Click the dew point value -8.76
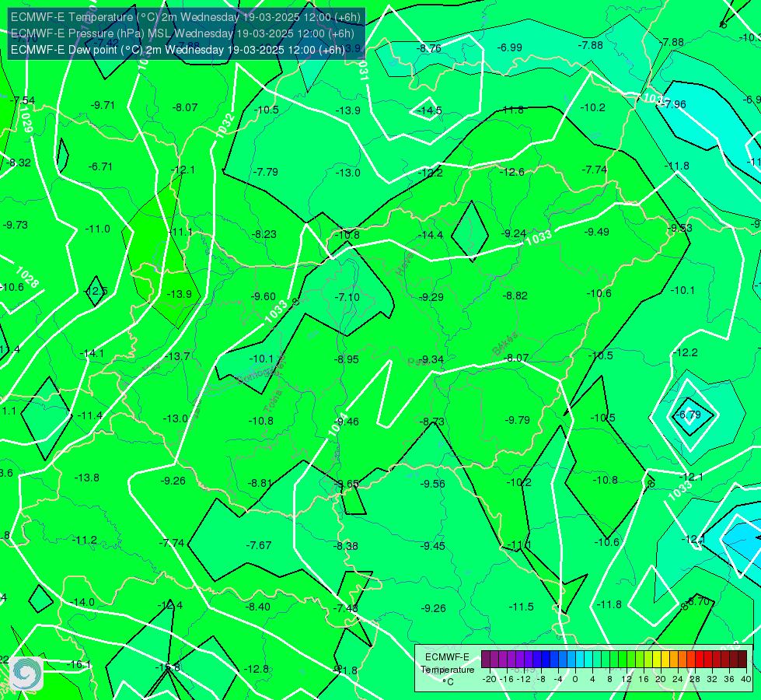 coord(428,48)
